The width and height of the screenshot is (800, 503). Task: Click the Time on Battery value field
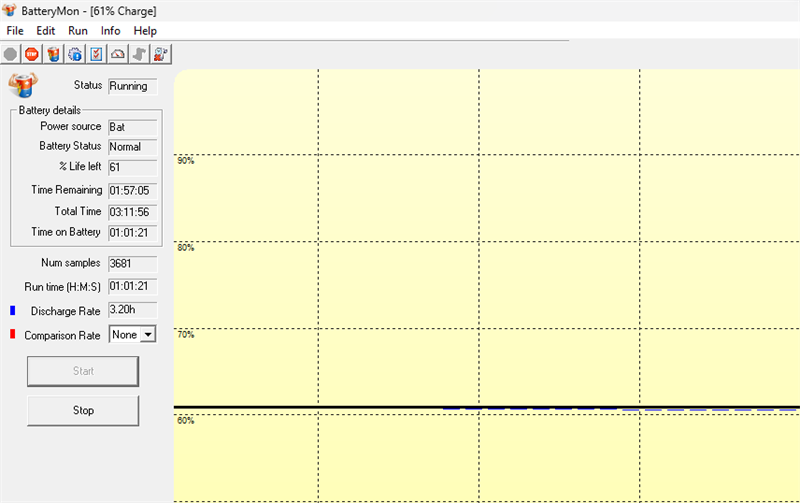coord(133,233)
